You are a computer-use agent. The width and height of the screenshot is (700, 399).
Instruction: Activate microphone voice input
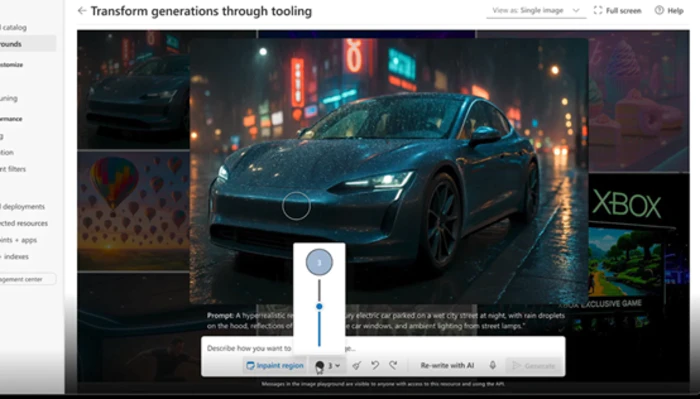click(x=492, y=366)
